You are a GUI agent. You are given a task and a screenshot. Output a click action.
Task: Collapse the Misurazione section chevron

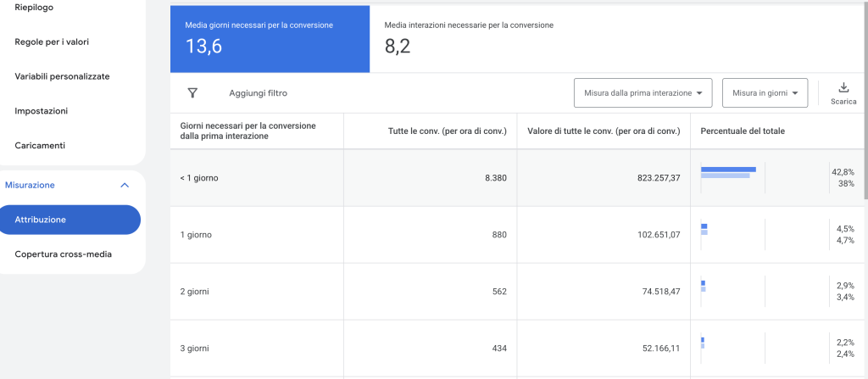(x=125, y=185)
